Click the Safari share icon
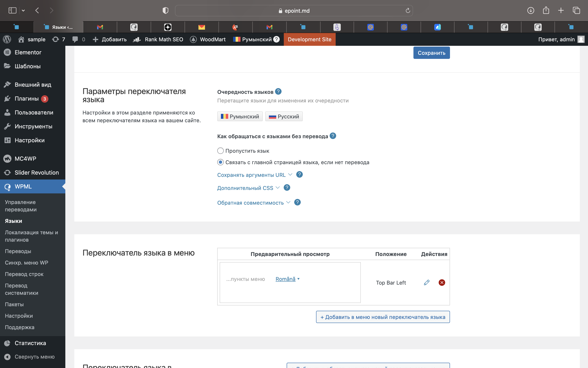This screenshot has width=588, height=368. [x=546, y=10]
